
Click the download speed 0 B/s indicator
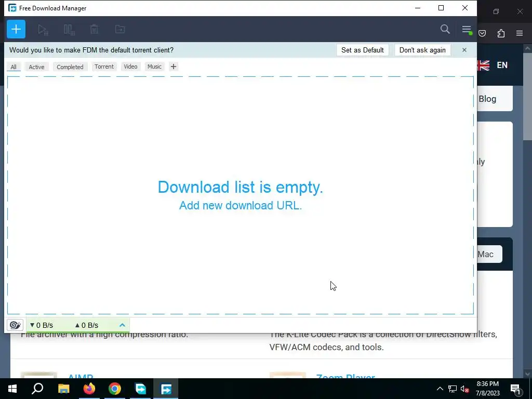click(42, 325)
